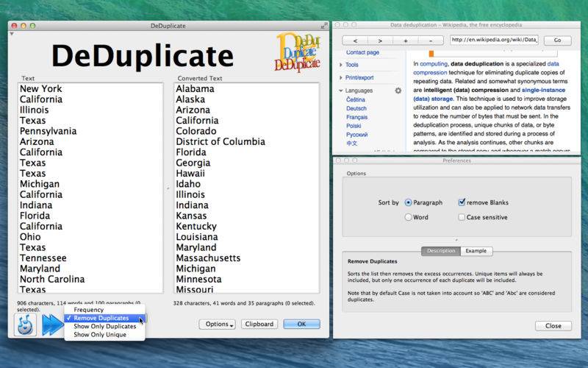The width and height of the screenshot is (588, 368).
Task: Click the blue double-arrow convert icon
Action: pyautogui.click(x=52, y=325)
